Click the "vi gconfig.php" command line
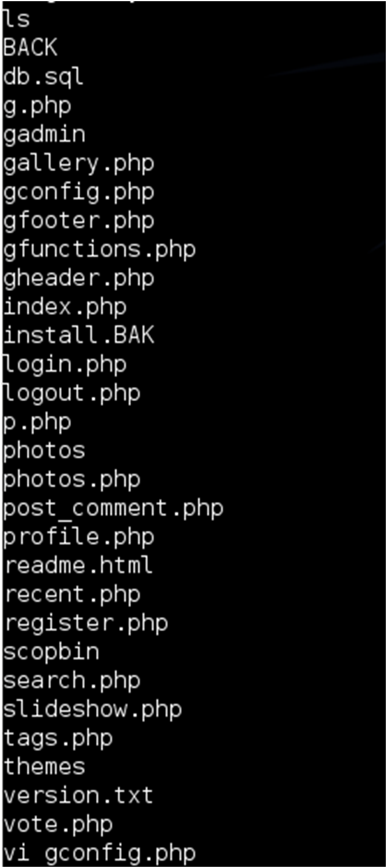Viewport: 387px width, 868px height. click(99, 853)
